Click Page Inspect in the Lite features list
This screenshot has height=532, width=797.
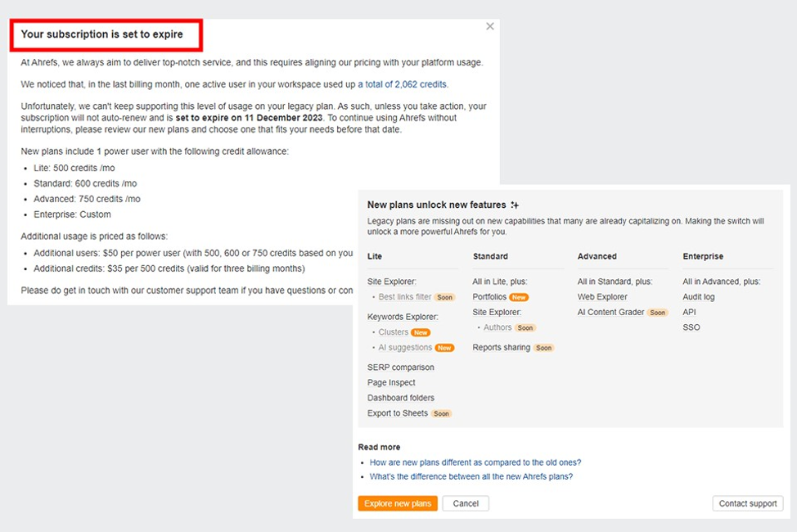click(x=391, y=382)
